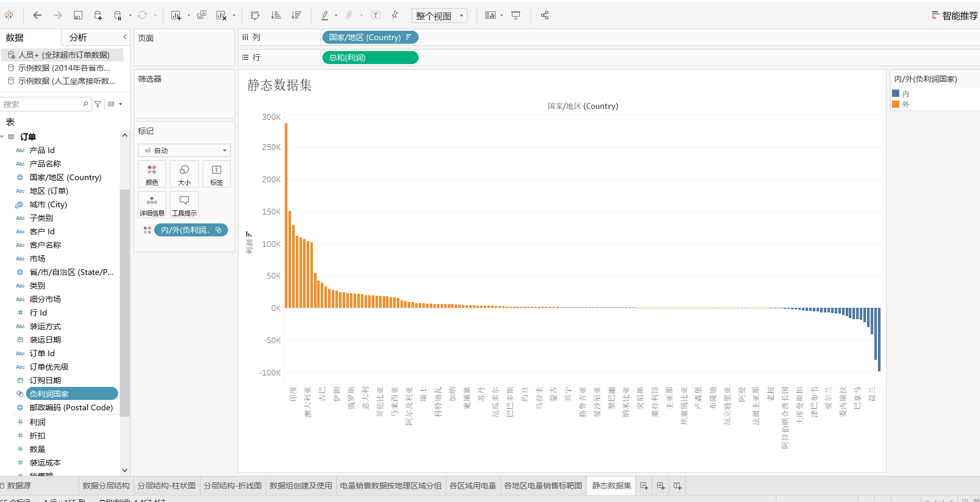Open the highlight pen tool

[x=325, y=15]
